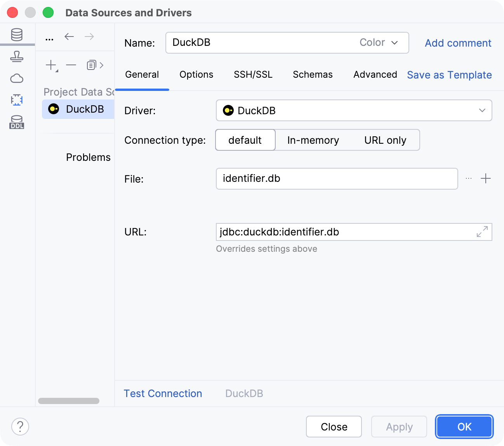Select the DuckDB data source entry
The width and height of the screenshot is (504, 446).
click(x=78, y=109)
